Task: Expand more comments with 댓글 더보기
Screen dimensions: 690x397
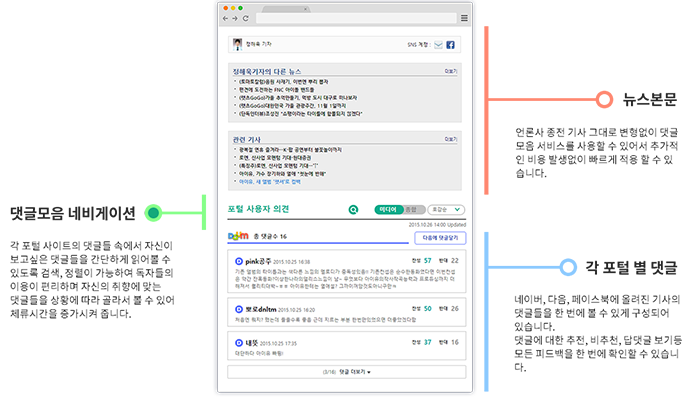Action: (347, 372)
